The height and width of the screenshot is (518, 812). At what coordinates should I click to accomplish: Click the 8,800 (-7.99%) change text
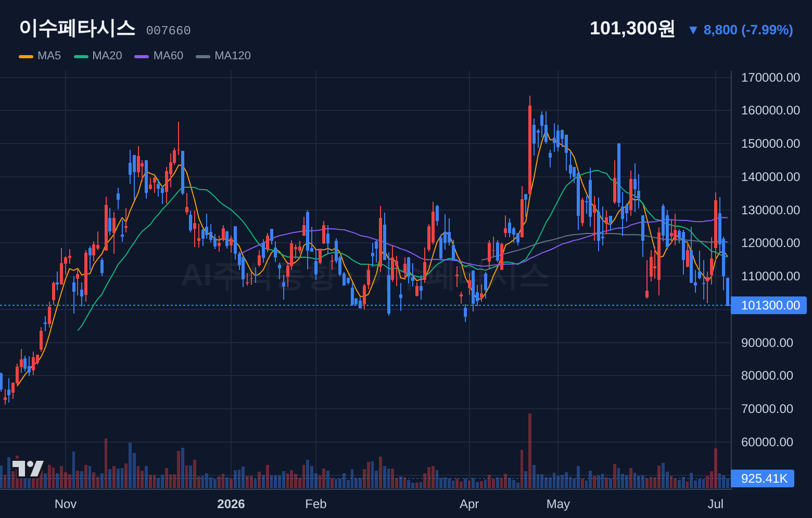[748, 30]
